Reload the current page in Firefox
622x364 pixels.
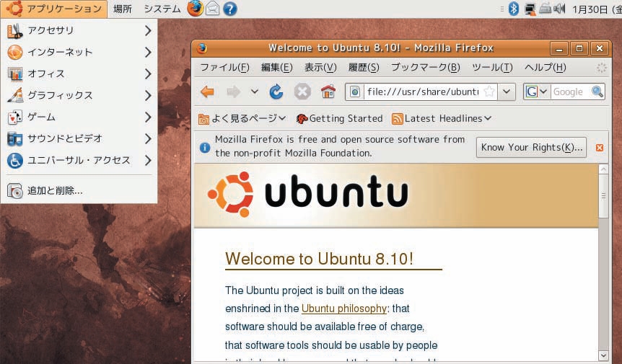coord(276,92)
